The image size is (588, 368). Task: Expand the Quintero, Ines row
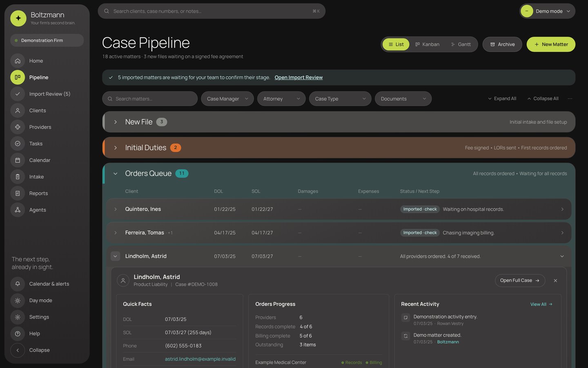[116, 209]
